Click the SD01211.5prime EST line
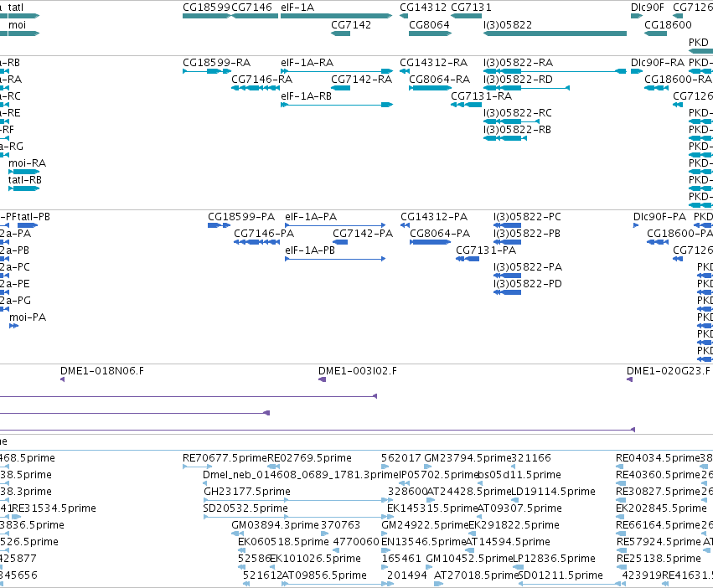Screen dimensions: 713x588 click(x=570, y=584)
